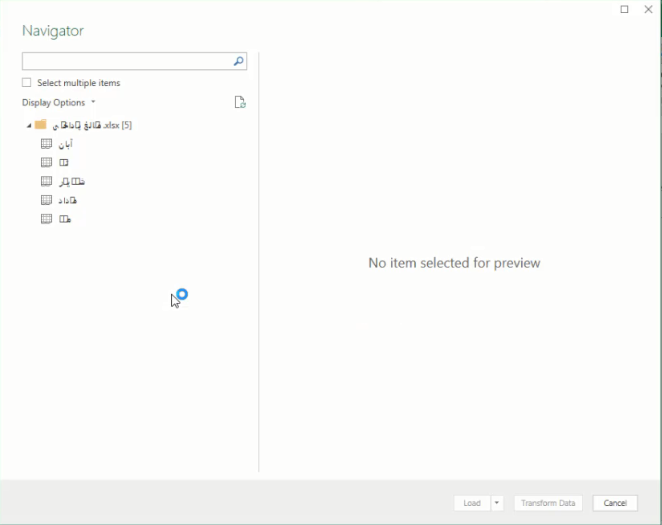The image size is (662, 525).
Task: Click the table icon beside آبان
Action: pyautogui.click(x=46, y=144)
